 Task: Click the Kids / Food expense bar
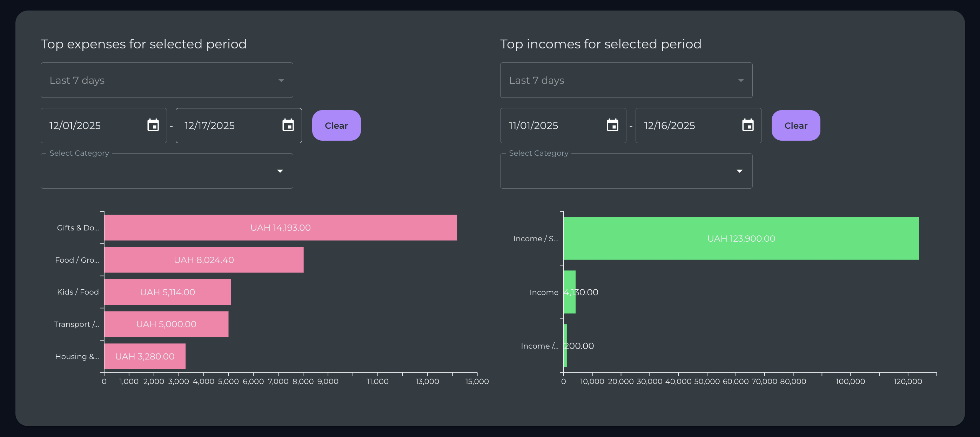point(167,292)
